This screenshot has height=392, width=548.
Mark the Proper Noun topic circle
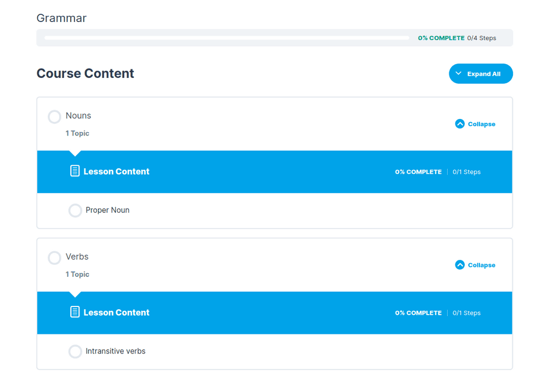pos(75,211)
